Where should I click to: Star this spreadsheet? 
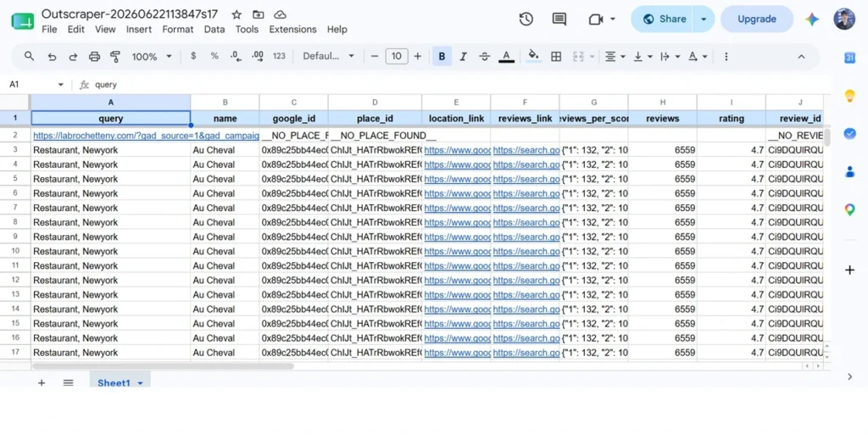(x=236, y=14)
